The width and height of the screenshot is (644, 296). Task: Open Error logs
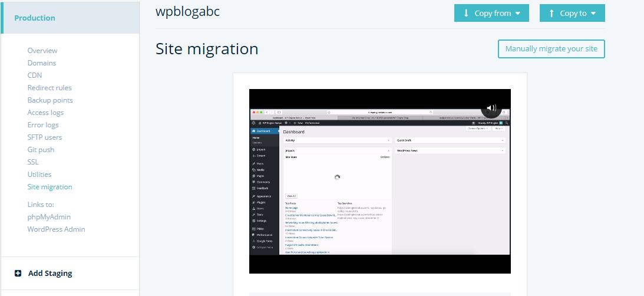click(43, 124)
